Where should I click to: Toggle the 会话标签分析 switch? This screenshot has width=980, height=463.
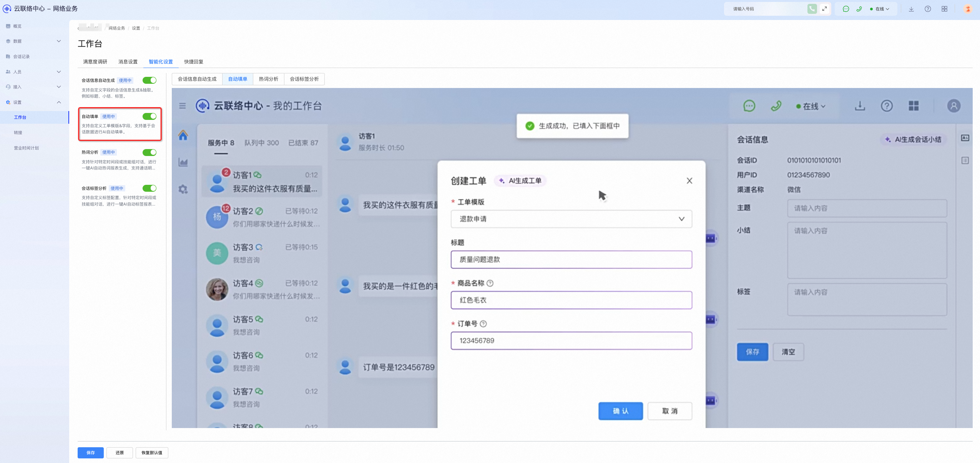(x=149, y=188)
